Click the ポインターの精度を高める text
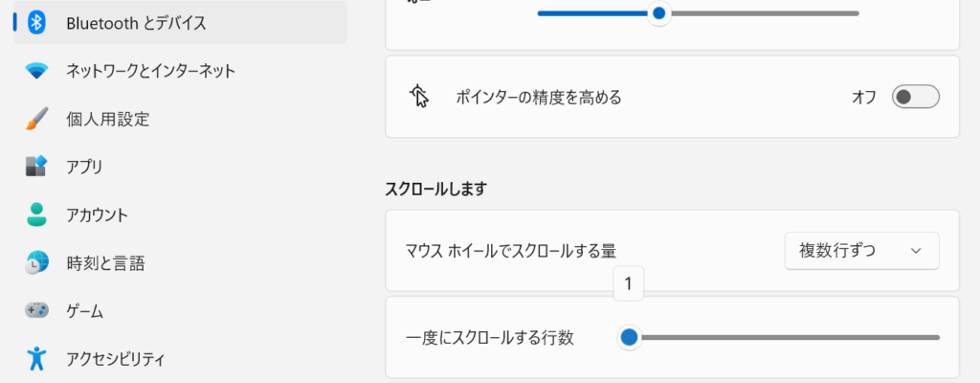This screenshot has height=383, width=980. [x=539, y=97]
